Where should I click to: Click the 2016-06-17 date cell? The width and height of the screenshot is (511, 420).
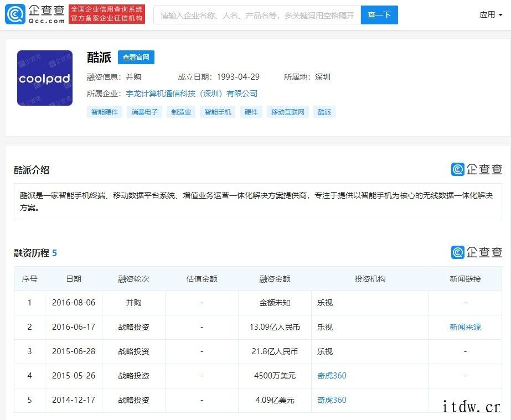[74, 327]
